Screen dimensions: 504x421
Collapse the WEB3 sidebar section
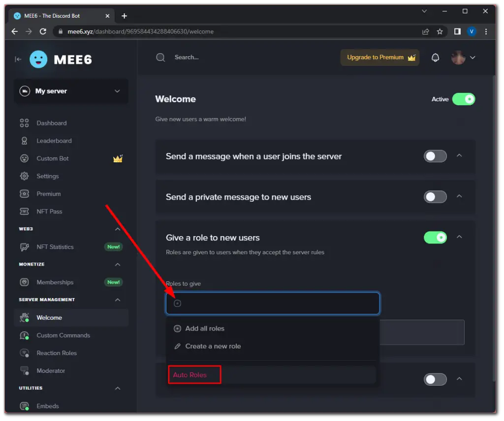point(118,229)
